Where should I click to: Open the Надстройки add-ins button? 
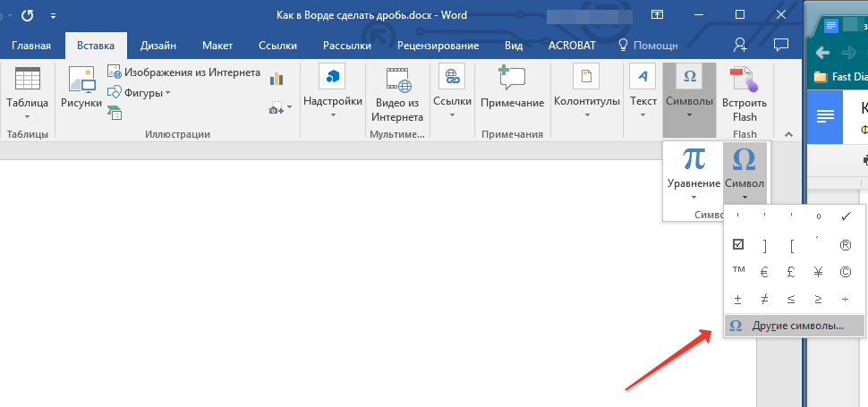333,88
